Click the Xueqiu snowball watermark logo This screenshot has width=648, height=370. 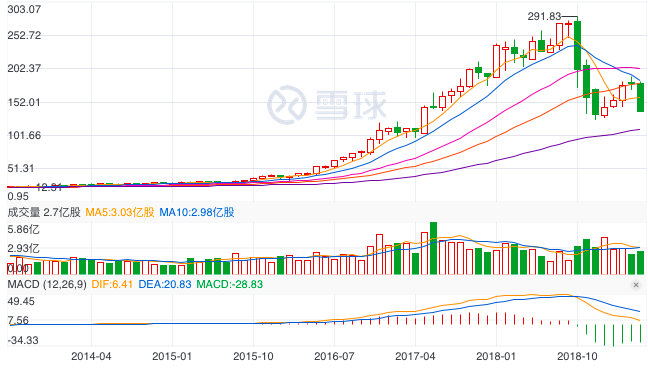tap(287, 105)
